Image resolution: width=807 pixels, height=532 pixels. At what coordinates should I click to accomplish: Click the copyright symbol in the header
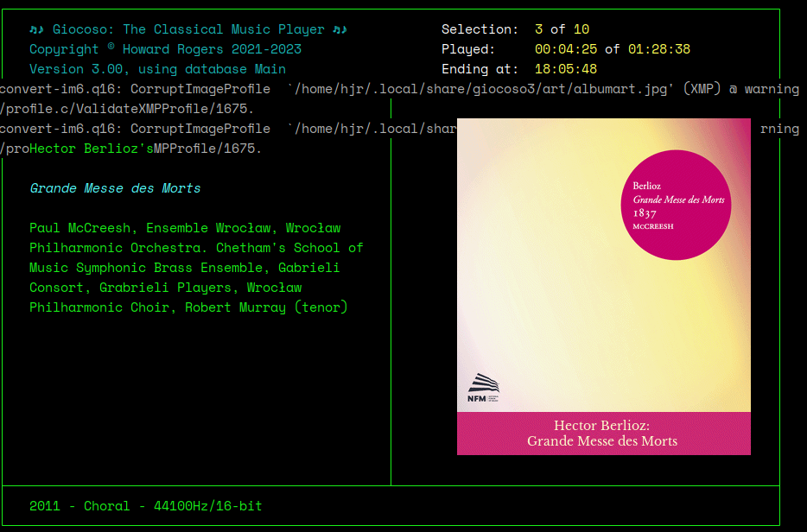(111, 47)
